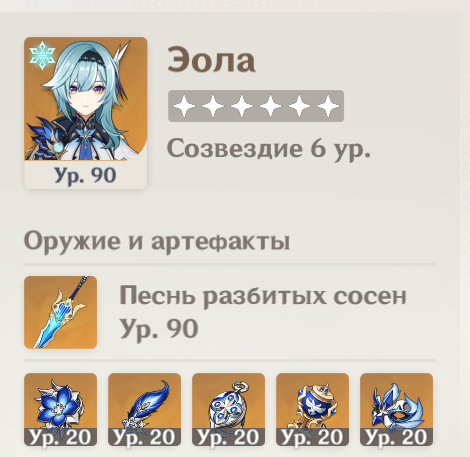The image size is (470, 457).
Task: Open the Песнь разбитых сосен weapon name
Action: [263, 296]
